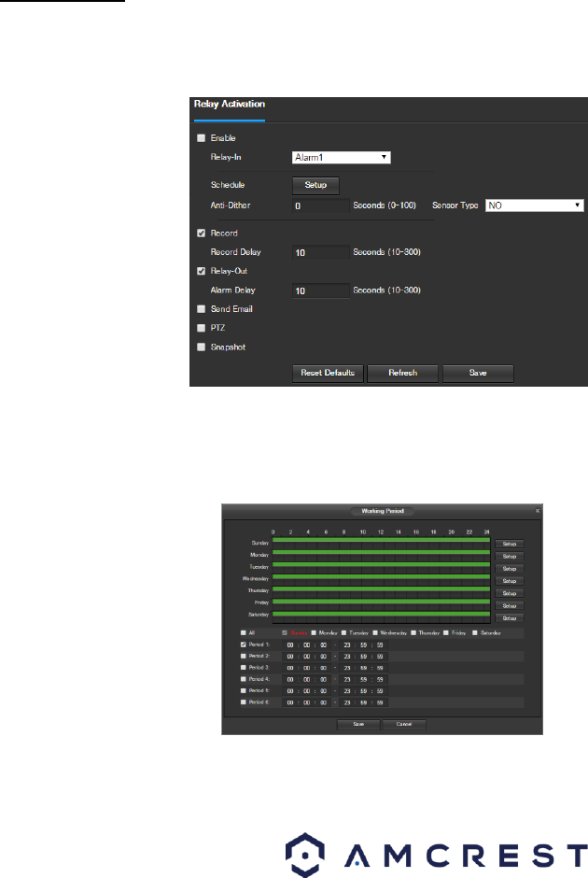Open Setup for the Thursday row
This screenshot has width=588, height=878.
click(509, 593)
